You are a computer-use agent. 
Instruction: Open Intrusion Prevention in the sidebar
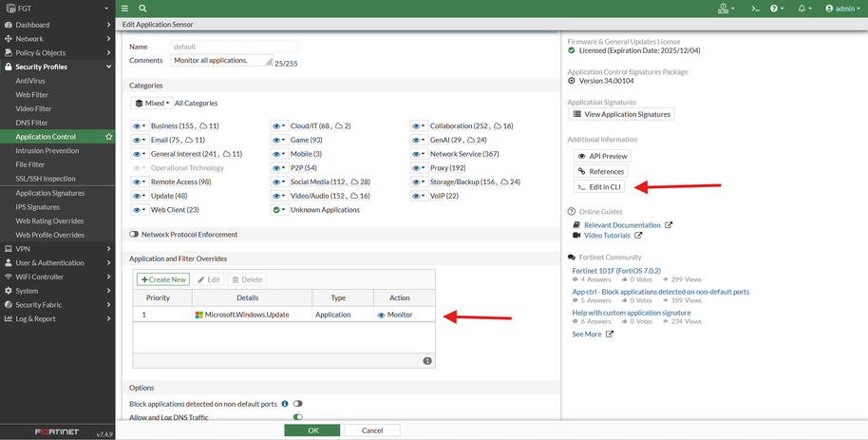pyautogui.click(x=47, y=150)
